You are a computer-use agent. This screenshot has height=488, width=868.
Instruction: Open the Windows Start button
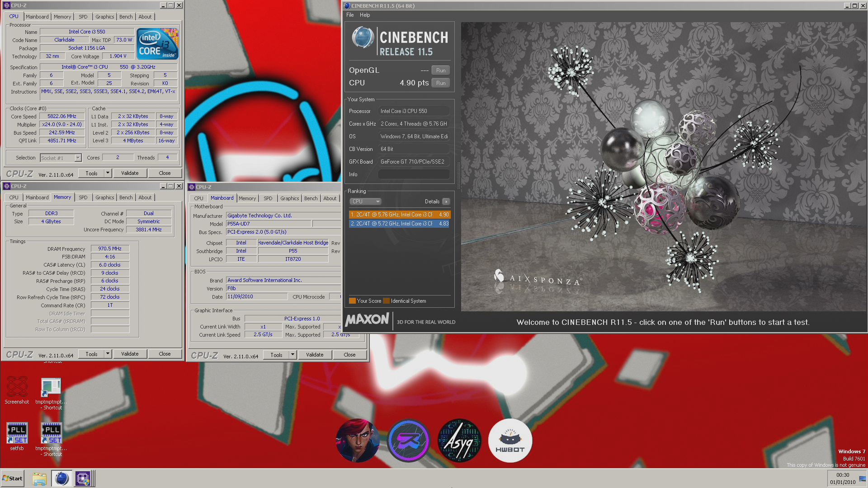pos(12,479)
